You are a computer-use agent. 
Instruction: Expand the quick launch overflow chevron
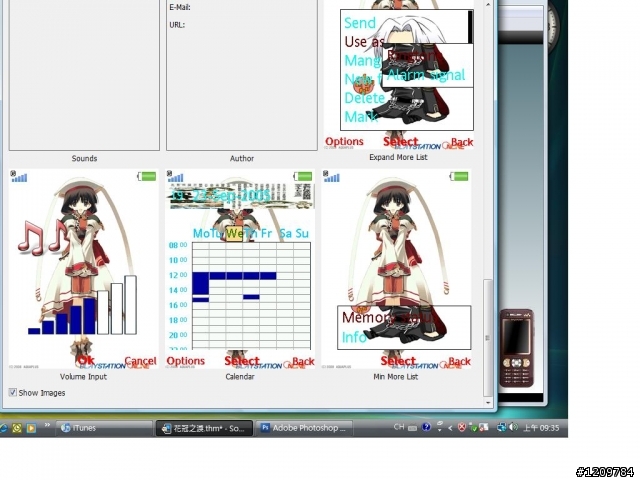tap(47, 425)
